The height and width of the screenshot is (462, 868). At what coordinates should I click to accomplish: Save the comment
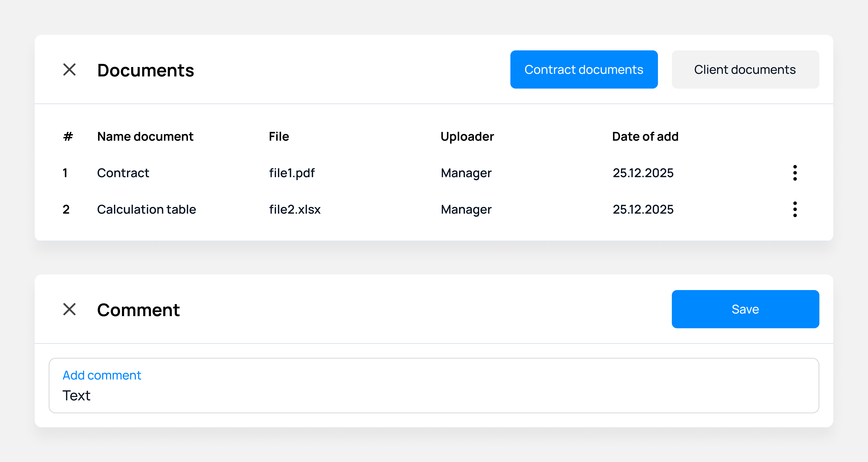coord(745,309)
